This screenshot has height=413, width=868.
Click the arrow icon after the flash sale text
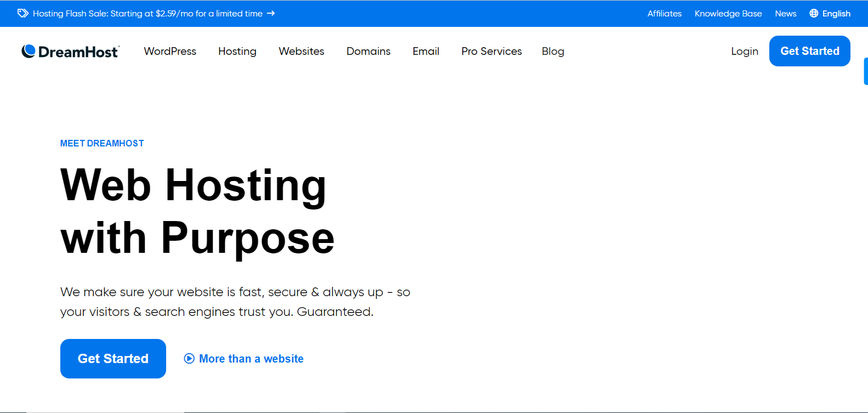point(271,13)
